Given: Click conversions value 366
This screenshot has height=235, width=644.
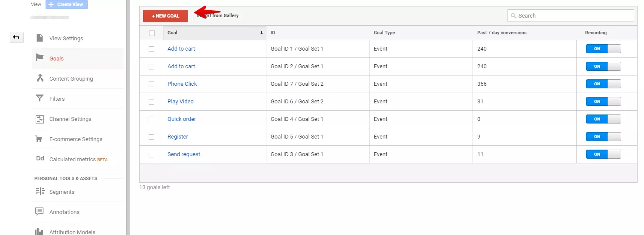Looking at the screenshot, I should click(482, 84).
